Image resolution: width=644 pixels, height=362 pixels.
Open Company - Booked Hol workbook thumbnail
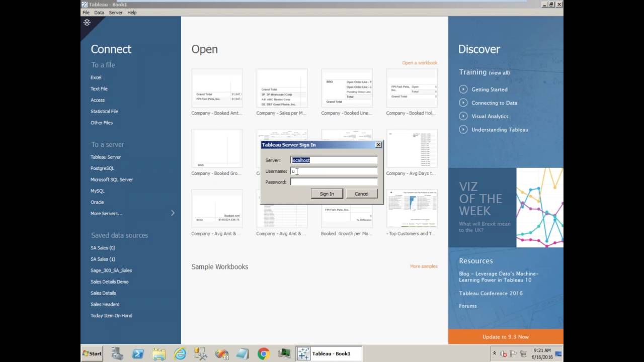pyautogui.click(x=412, y=88)
